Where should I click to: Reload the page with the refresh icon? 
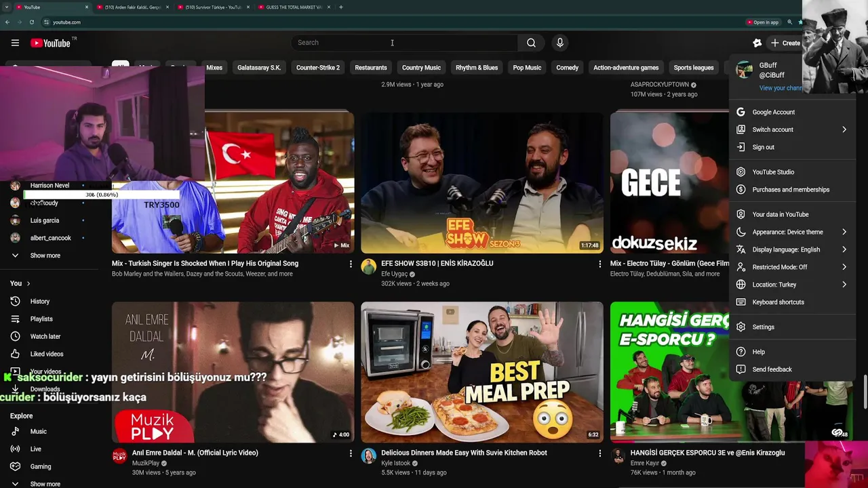click(x=32, y=22)
